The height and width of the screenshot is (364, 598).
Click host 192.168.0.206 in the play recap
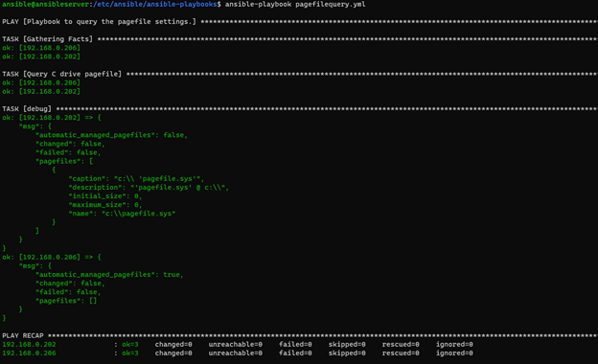29,353
